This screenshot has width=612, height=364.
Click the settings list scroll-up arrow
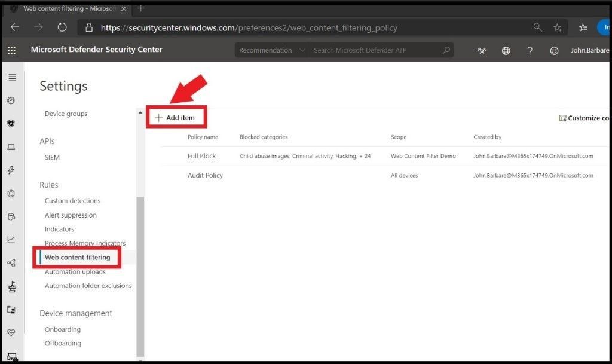point(140,113)
